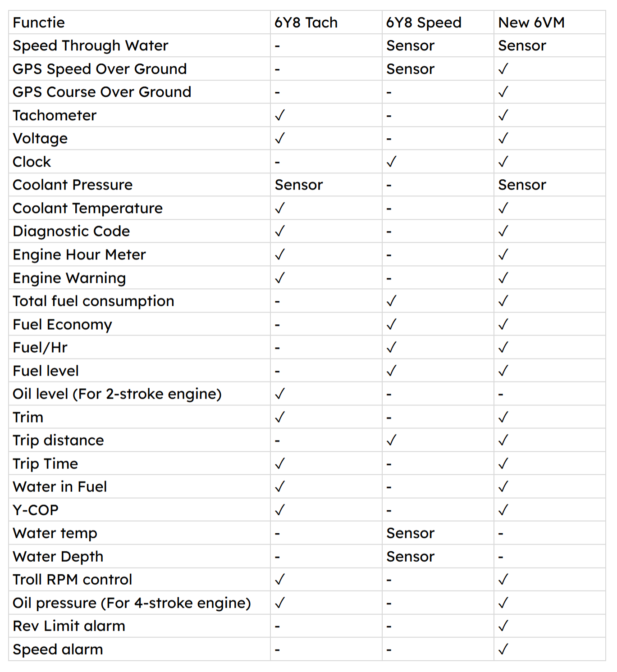Click Oil level checkmark in 6Y8 Tach
617x672 pixels.
coord(280,394)
